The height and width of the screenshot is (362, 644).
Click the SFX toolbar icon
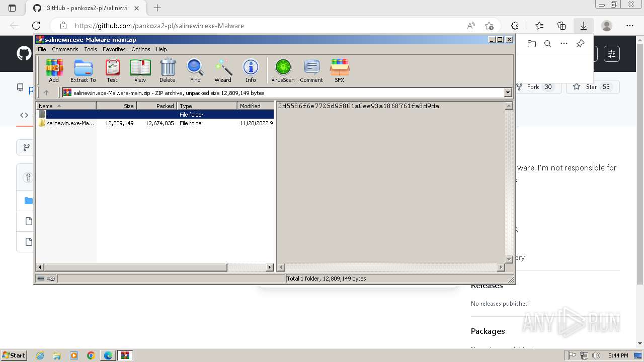point(340,70)
